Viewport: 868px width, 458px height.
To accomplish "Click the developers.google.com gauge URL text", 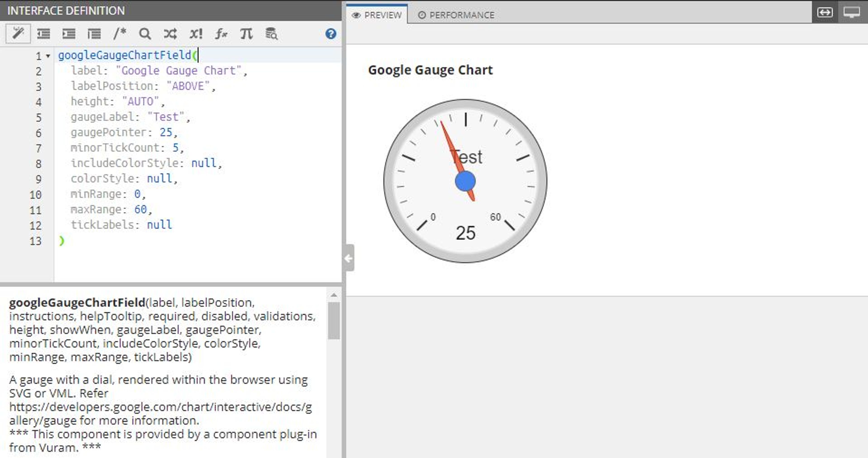I will point(160,414).
